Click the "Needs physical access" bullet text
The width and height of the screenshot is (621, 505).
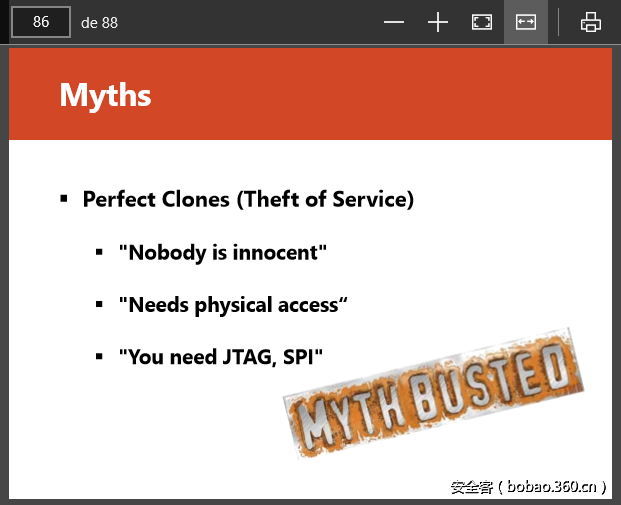(x=233, y=305)
